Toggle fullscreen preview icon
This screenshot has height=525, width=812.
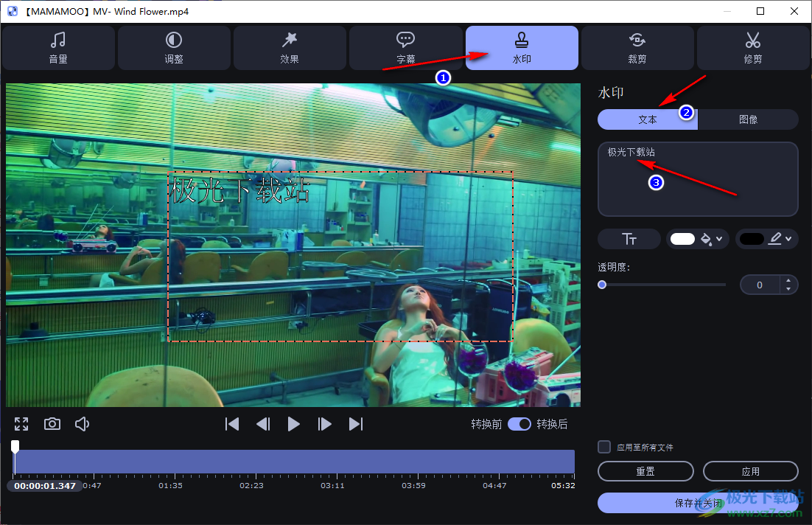(x=21, y=424)
